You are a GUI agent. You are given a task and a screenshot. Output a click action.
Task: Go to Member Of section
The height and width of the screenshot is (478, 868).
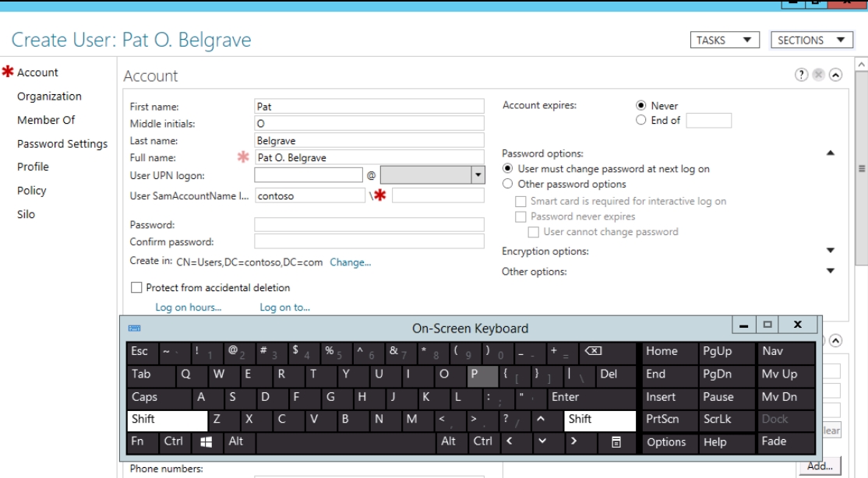tap(46, 120)
